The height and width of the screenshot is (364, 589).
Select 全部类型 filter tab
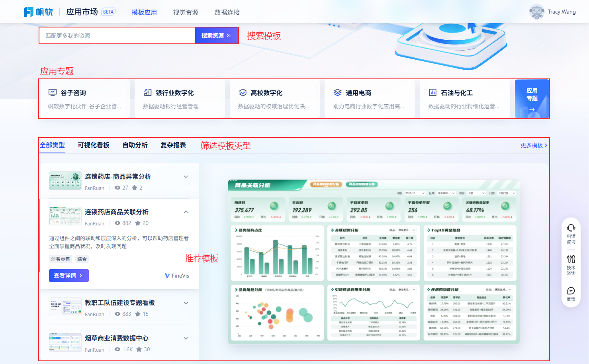pos(52,145)
